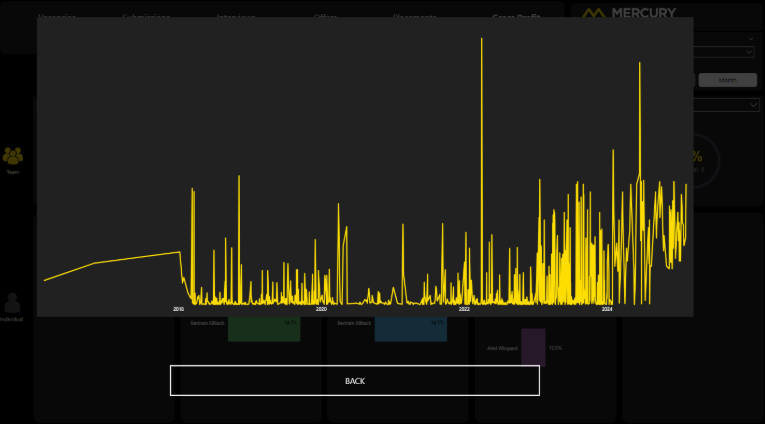Click the green bar showing 14.1%
The height and width of the screenshot is (424, 765).
pyautogui.click(x=264, y=329)
